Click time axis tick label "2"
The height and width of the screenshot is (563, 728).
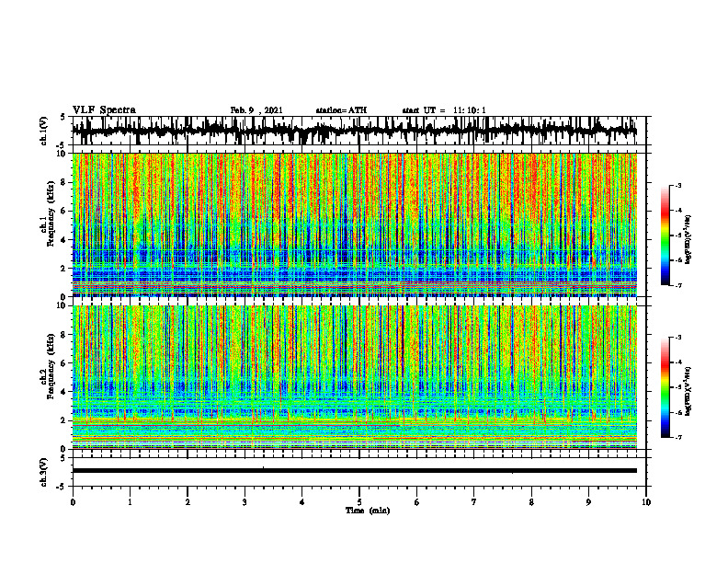coord(188,502)
